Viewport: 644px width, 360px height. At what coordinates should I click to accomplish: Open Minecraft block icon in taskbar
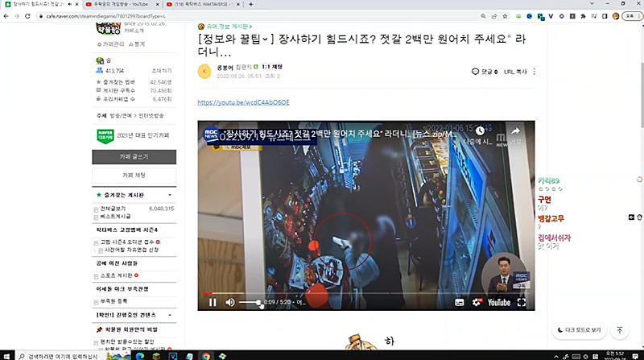click(x=156, y=356)
